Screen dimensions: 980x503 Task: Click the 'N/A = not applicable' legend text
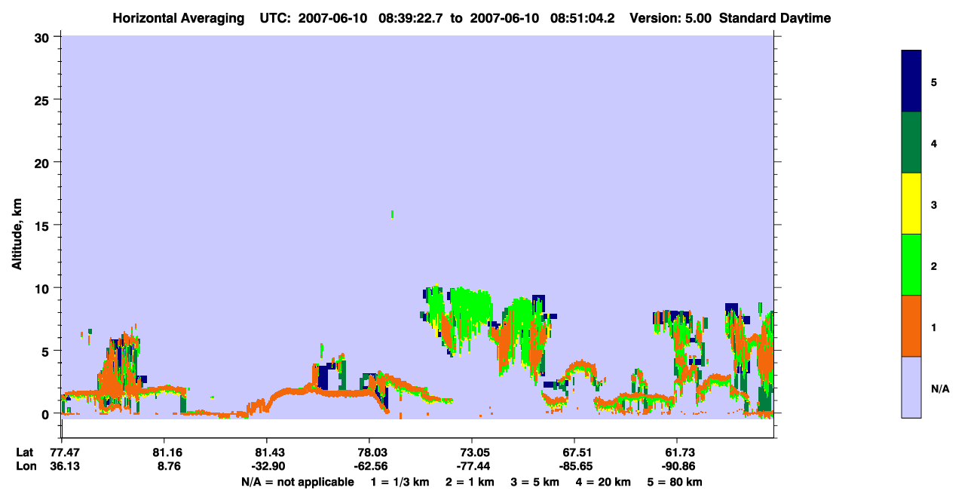click(297, 482)
